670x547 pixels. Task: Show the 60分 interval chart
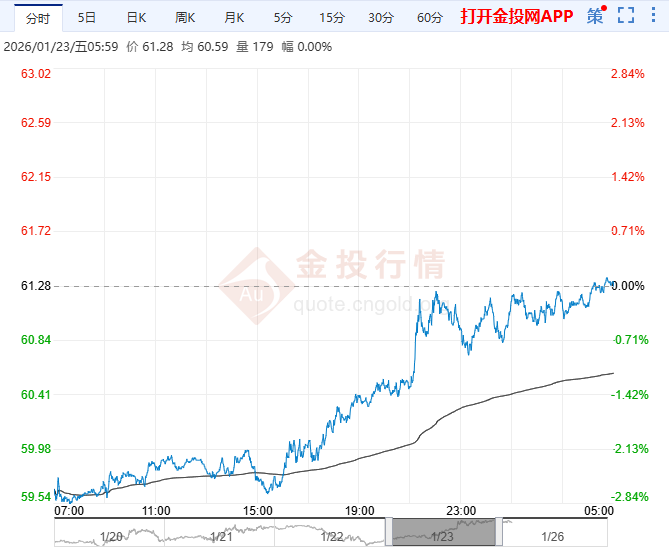click(430, 18)
